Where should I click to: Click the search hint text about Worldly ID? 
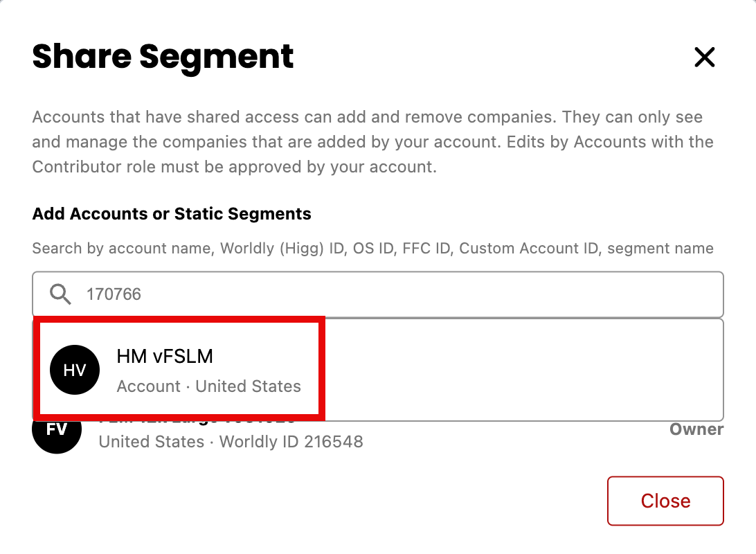372,249
